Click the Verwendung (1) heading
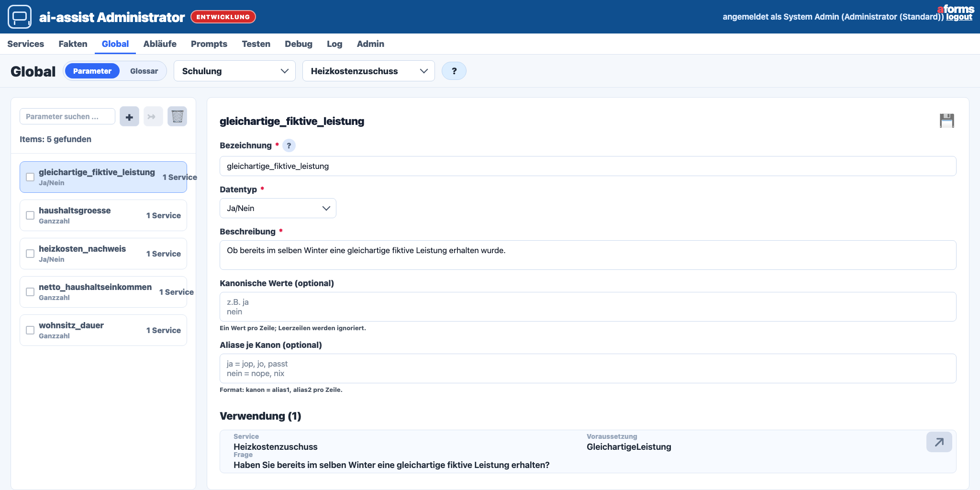 tap(260, 416)
